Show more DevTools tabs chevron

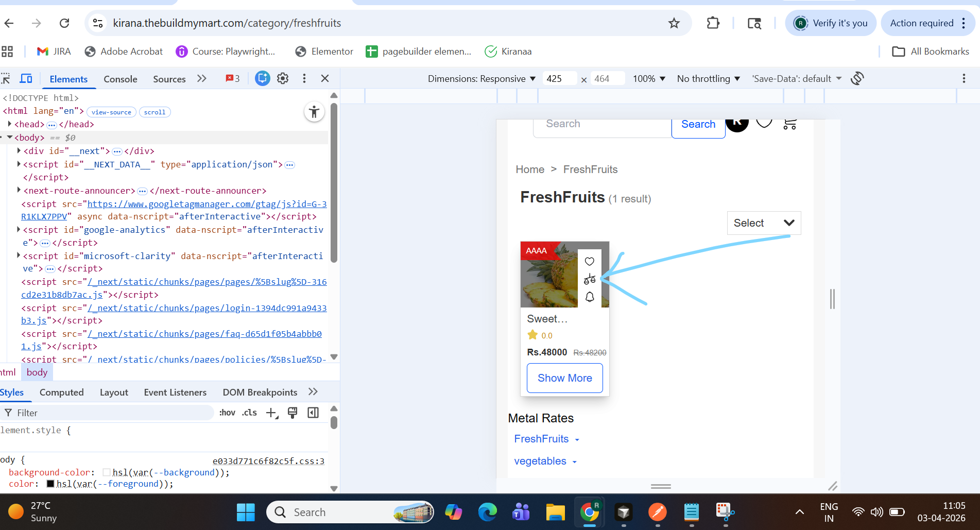click(202, 78)
